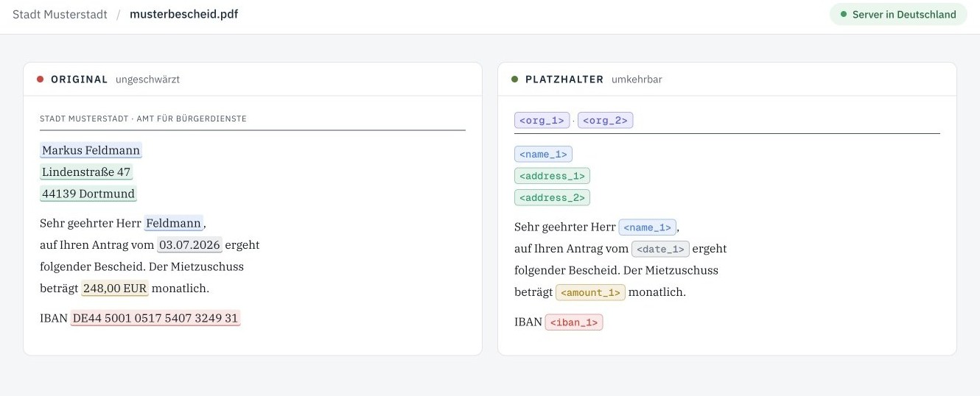Click highlighted address Lindenstraße 47
The height and width of the screenshot is (396, 980).
(86, 172)
